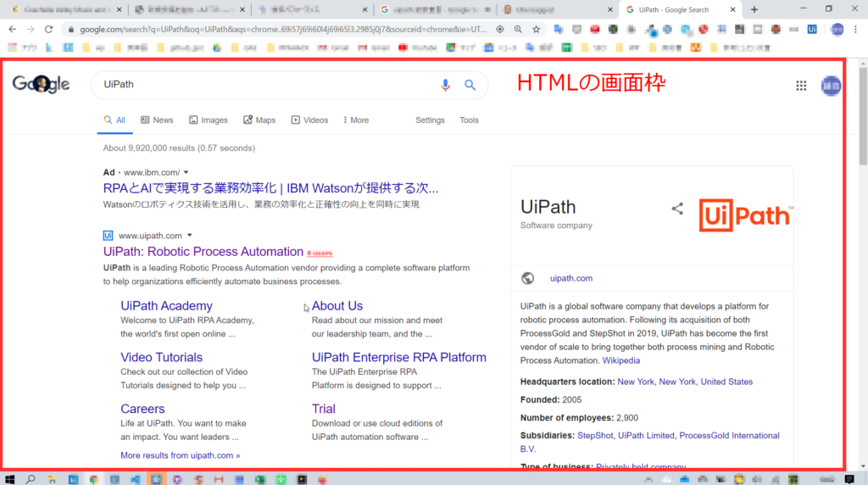
Task: Open the Google Translate extension icon
Action: pyautogui.click(x=559, y=30)
